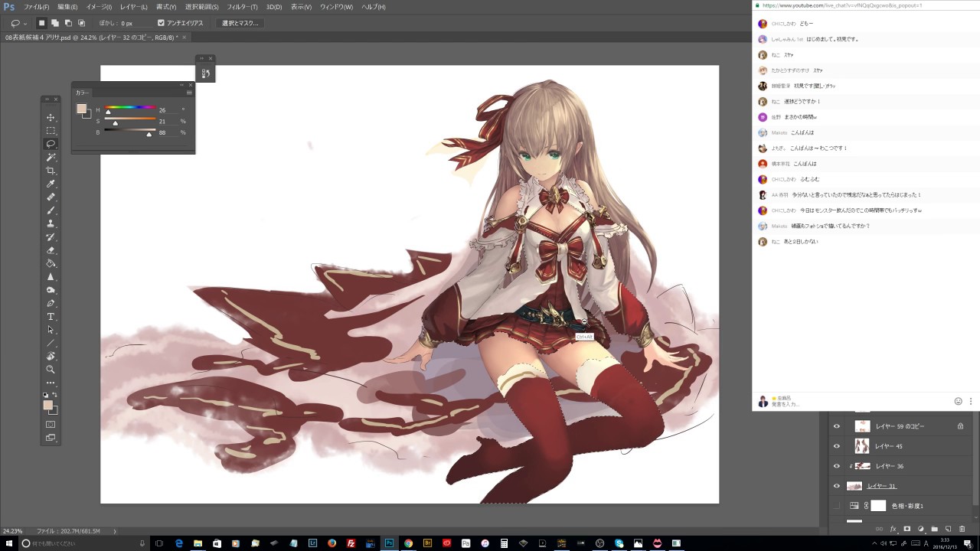Hide レイヤー 45 layer
Screen dimensions: 980x551
pos(836,446)
